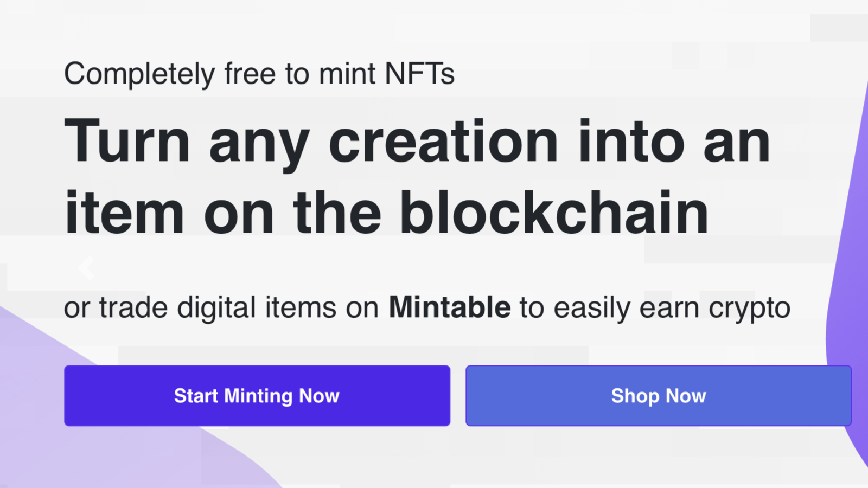
Task: Click the Start Minting Now button
Action: [257, 396]
